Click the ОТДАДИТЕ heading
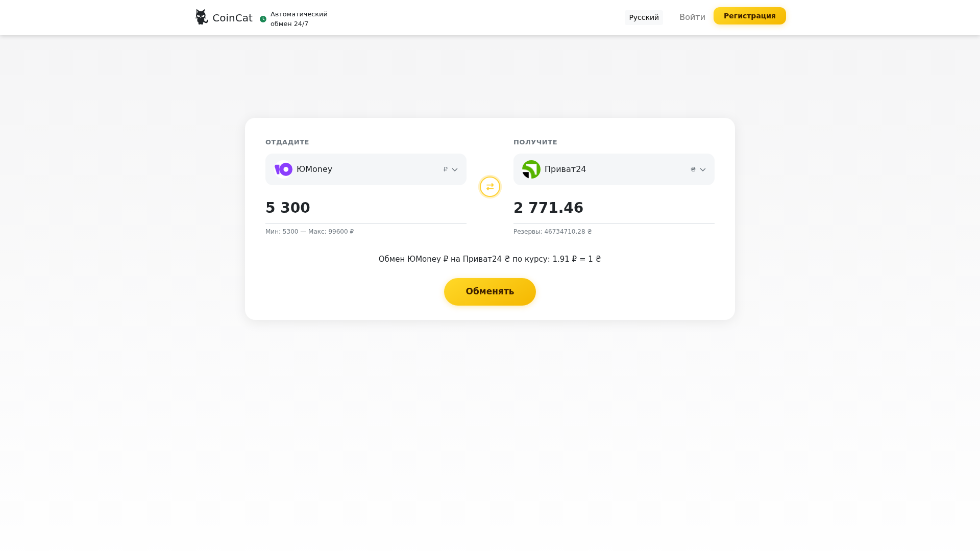The image size is (980, 551). [287, 142]
